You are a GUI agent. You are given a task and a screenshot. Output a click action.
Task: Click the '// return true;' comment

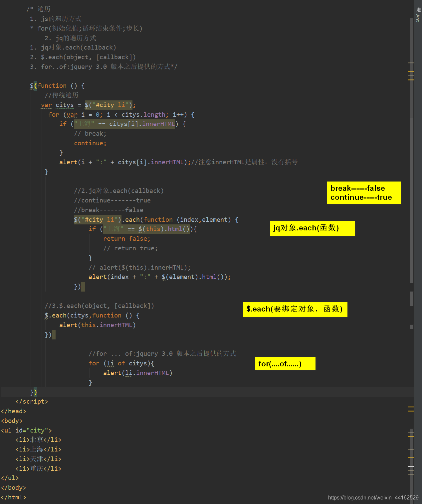tap(130, 248)
